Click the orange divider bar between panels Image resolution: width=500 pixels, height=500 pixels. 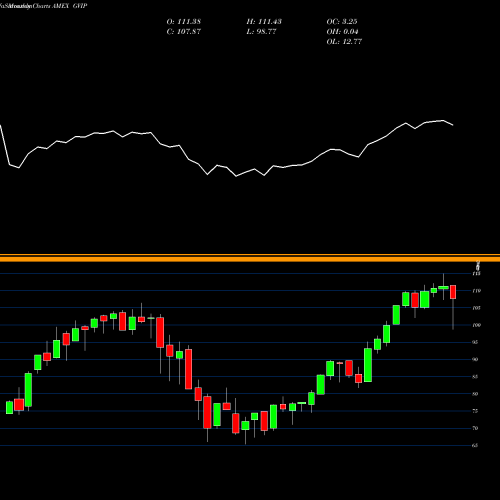pyautogui.click(x=250, y=258)
